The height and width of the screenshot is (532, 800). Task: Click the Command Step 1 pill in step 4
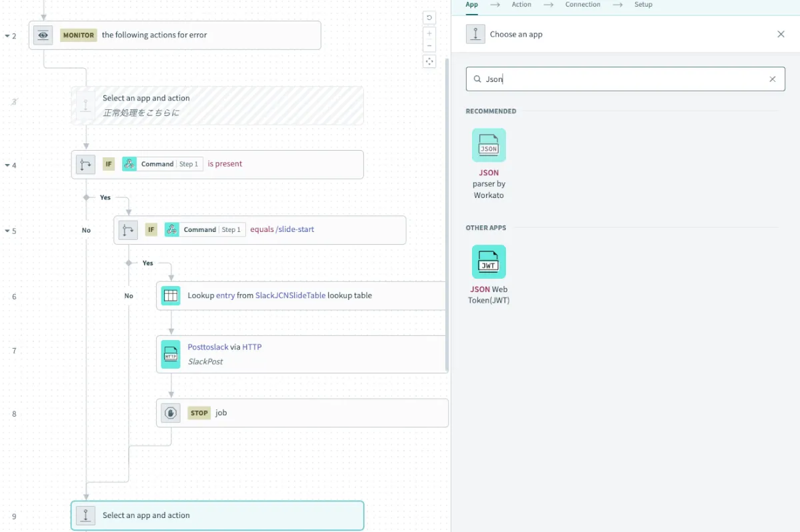click(162, 164)
